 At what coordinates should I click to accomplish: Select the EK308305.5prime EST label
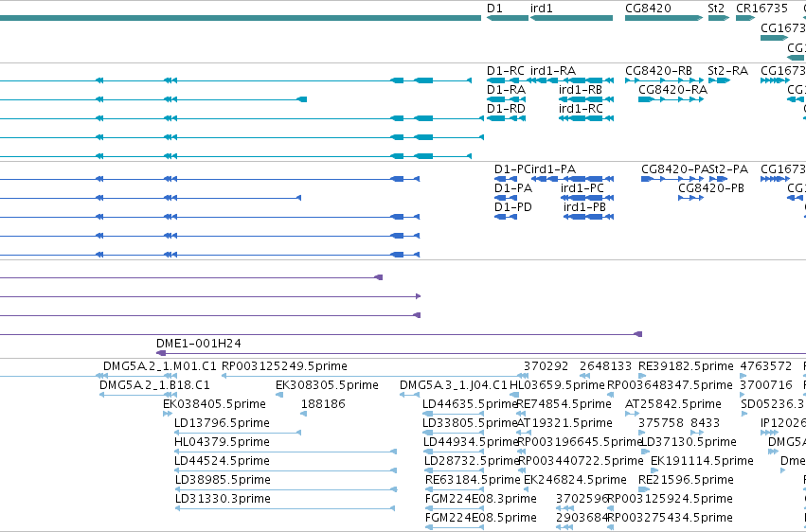point(327,385)
